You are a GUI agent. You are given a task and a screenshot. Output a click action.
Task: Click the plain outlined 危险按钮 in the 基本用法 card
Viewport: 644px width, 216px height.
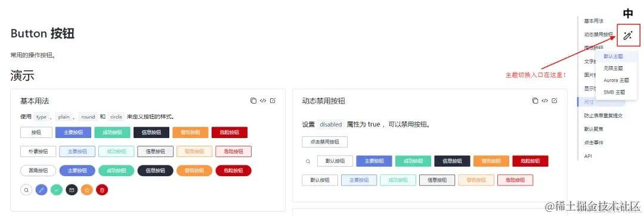pos(233,152)
